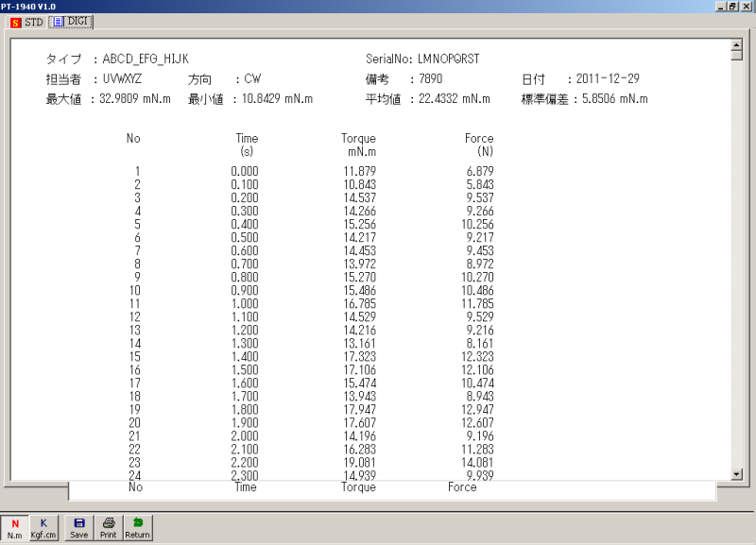Viewport: 756px width, 545px height.
Task: Print the torque data report
Action: [x=109, y=527]
